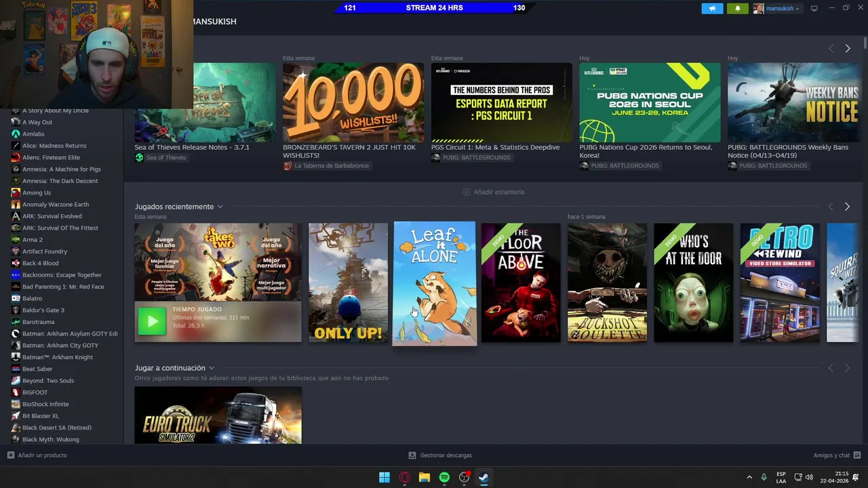Click the microphone tray icon
Screen dimensions: 868x488
point(764,477)
